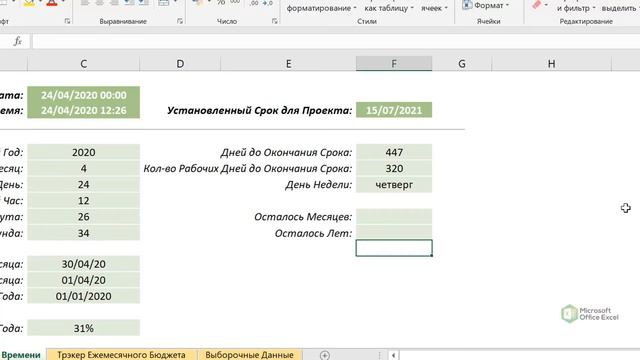
Task: Open the dropdown arrow beside the eraser
Action: [546, 5]
